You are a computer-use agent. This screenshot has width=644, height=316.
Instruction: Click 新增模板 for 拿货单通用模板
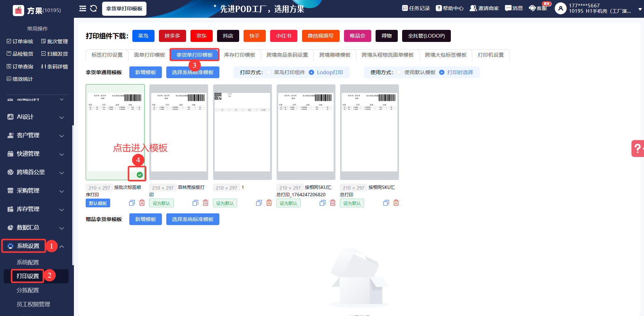tap(145, 72)
